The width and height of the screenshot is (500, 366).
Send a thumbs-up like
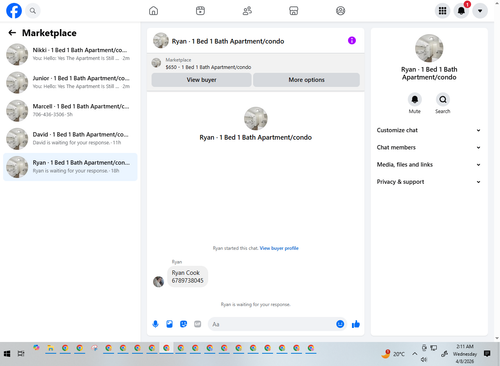(x=356, y=324)
